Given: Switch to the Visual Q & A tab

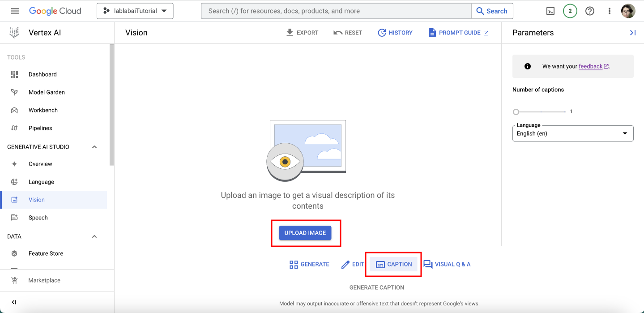Looking at the screenshot, I should pyautogui.click(x=447, y=264).
